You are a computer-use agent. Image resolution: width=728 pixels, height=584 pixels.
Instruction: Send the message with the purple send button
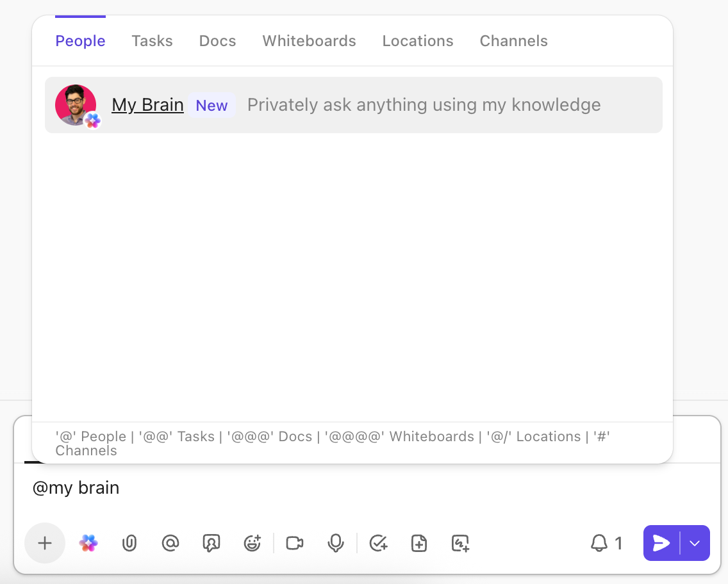[x=661, y=543]
